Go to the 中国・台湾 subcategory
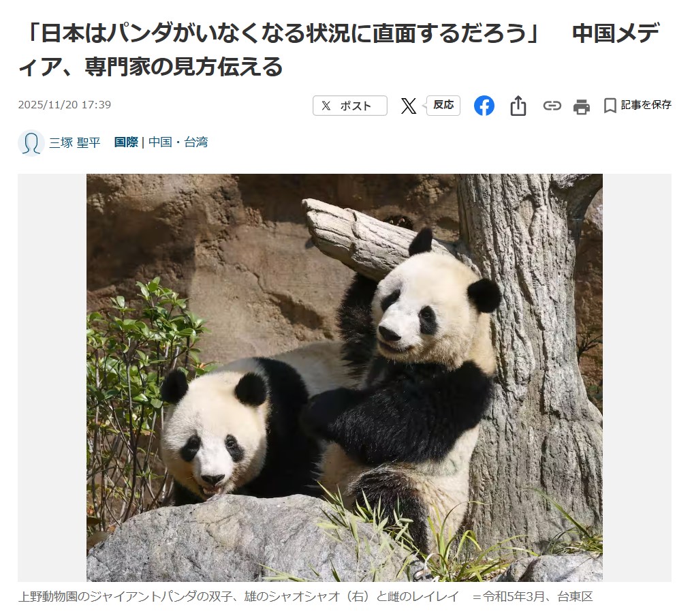The width and height of the screenshot is (692, 616). point(178,142)
